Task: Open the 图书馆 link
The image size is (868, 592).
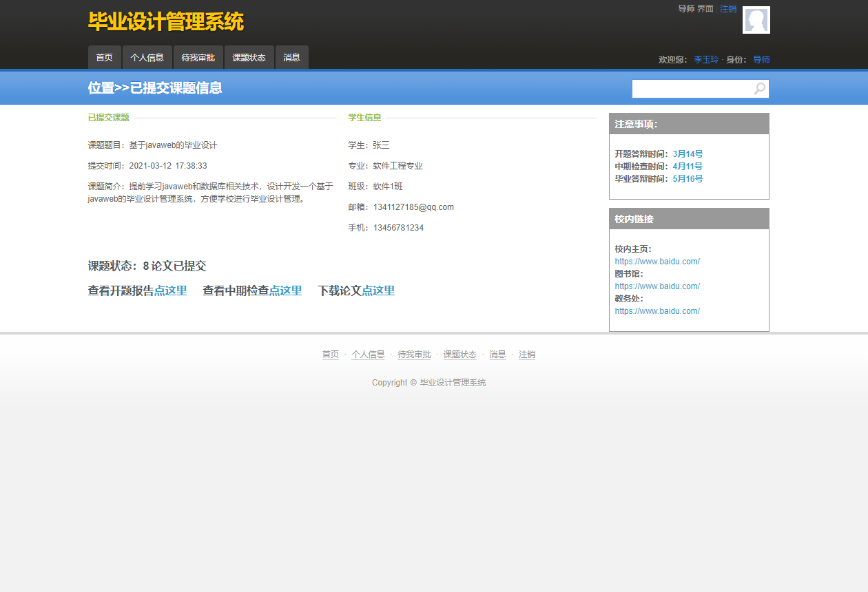Action: pyautogui.click(x=657, y=286)
